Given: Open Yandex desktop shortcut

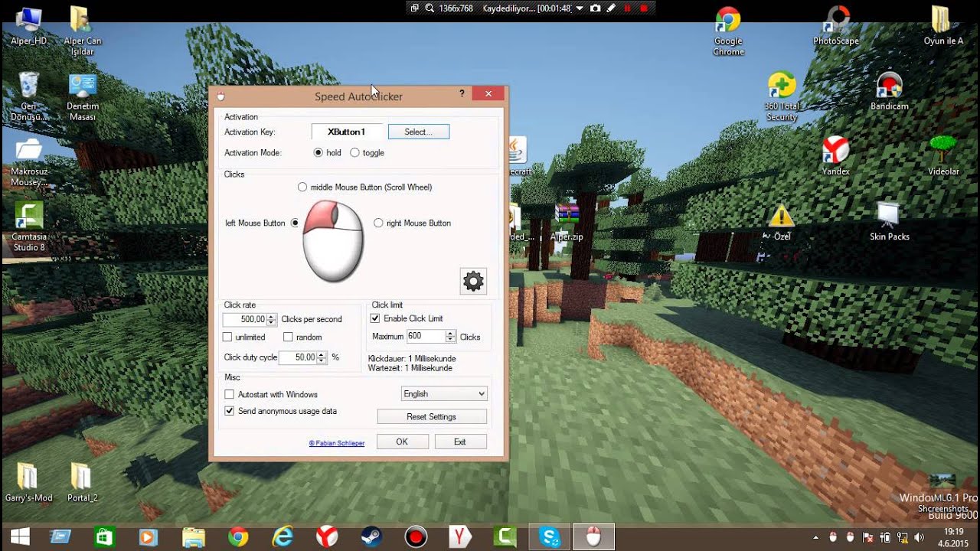Looking at the screenshot, I should [x=835, y=156].
